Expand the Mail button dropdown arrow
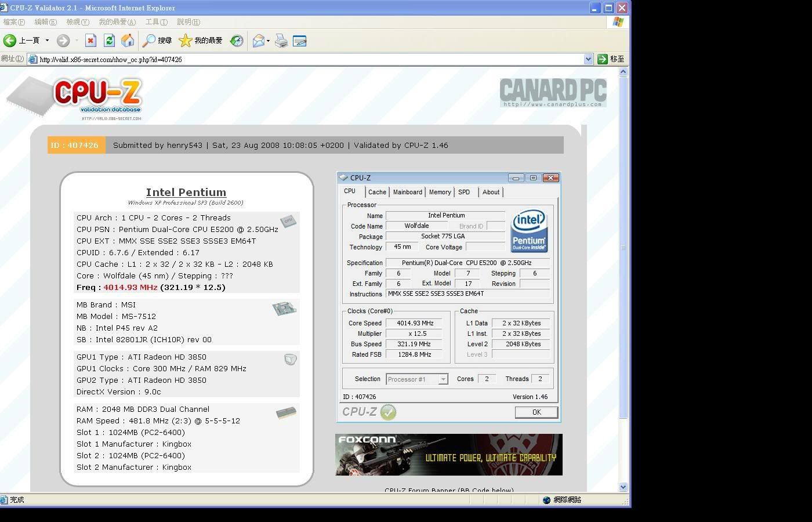This screenshot has height=522, width=812. pos(268,41)
